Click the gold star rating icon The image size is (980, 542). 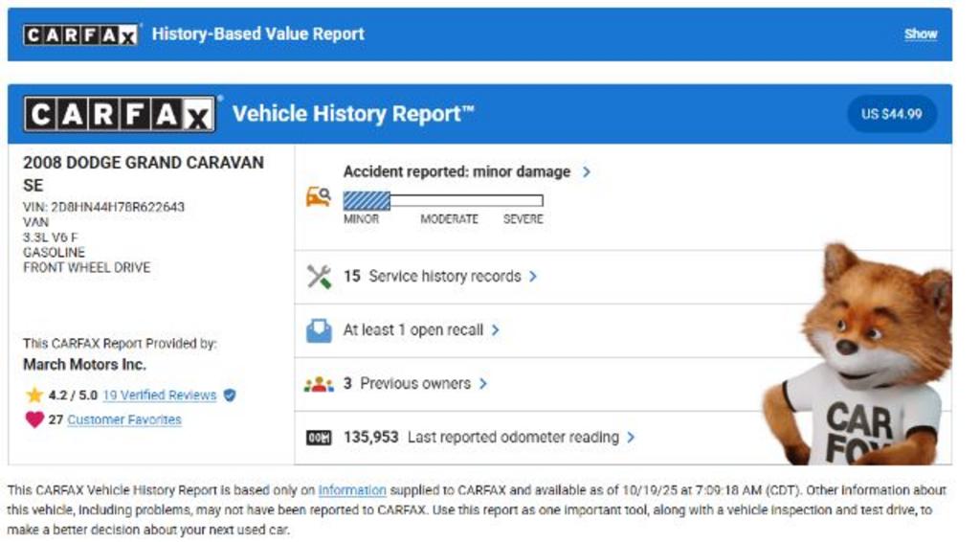(34, 395)
